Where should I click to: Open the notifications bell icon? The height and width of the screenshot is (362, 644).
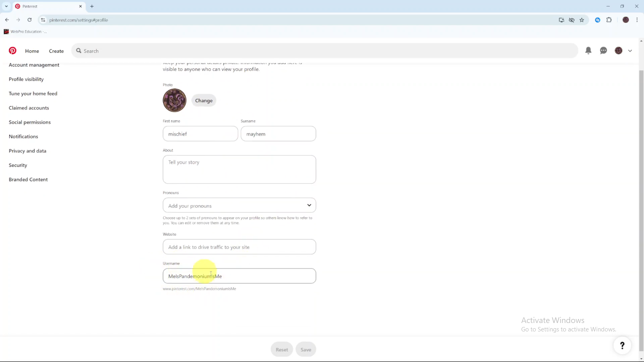pyautogui.click(x=588, y=51)
